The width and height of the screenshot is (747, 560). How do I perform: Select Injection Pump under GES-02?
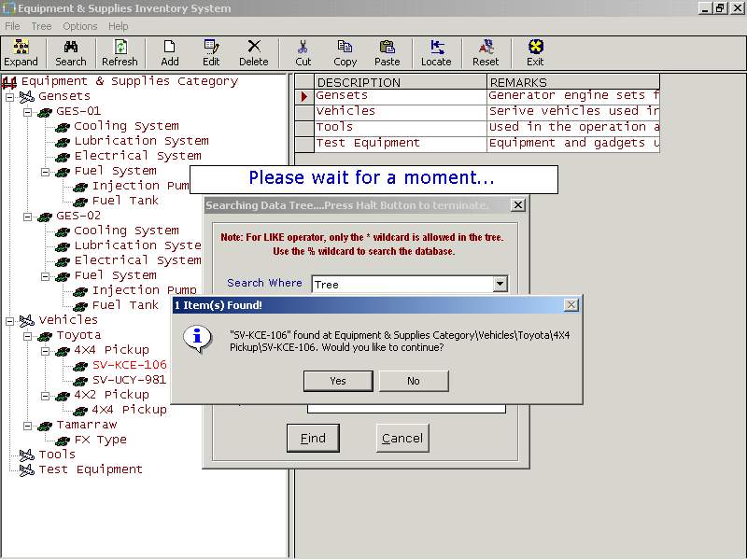pyautogui.click(x=145, y=290)
